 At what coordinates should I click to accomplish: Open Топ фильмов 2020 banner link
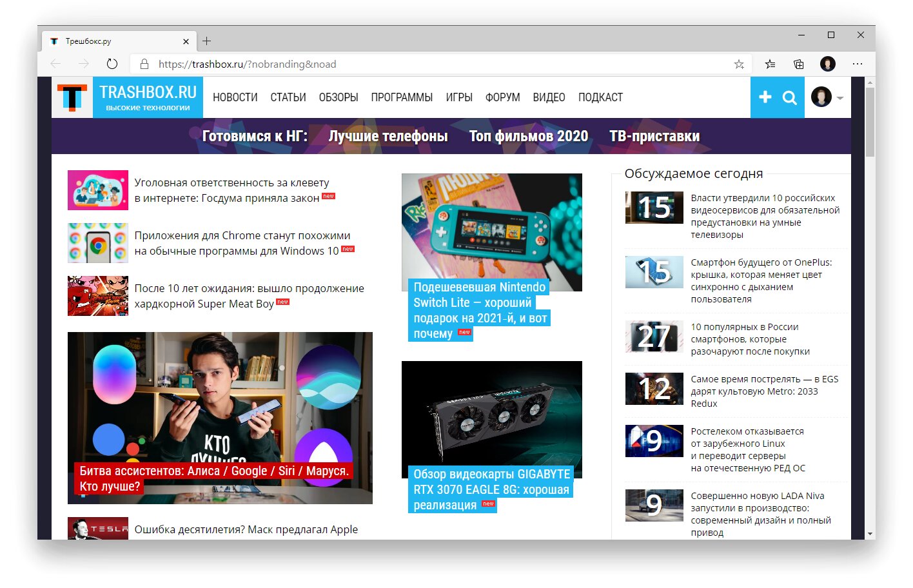tap(529, 136)
